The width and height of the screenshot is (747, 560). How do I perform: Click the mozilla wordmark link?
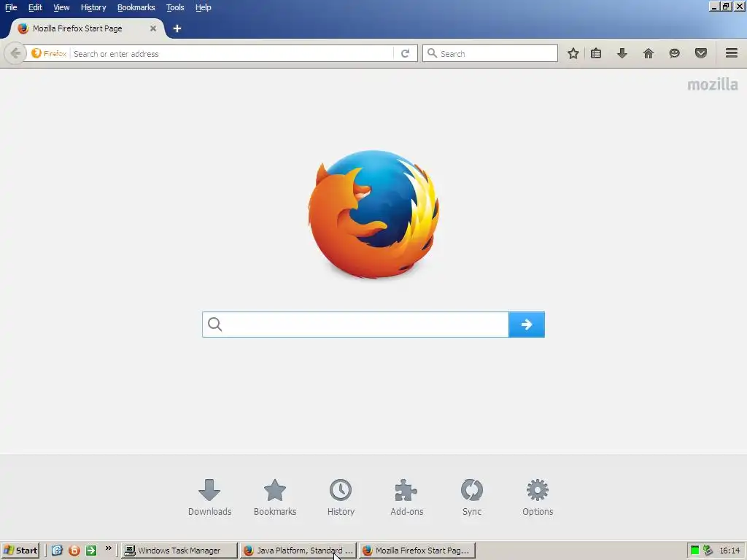coord(713,85)
